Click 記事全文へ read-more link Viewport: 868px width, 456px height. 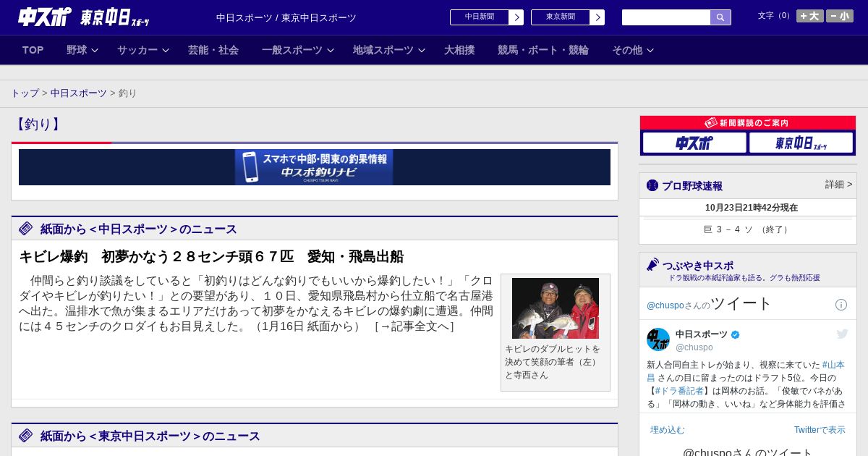point(414,326)
